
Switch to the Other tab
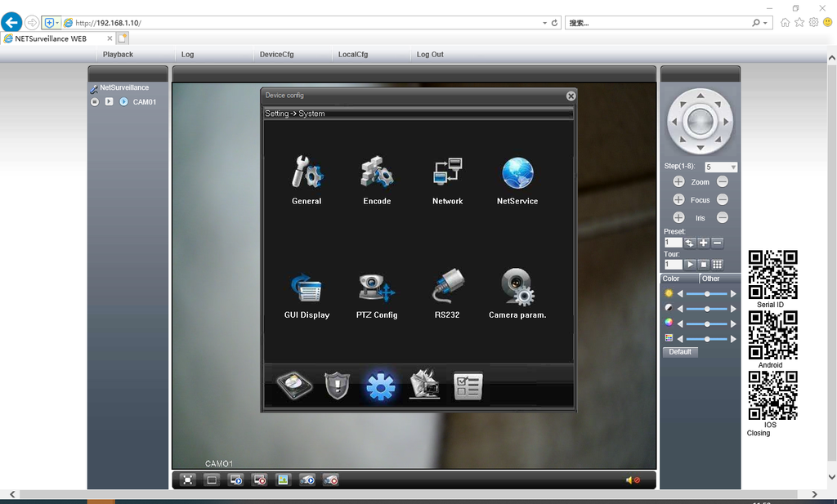click(x=711, y=279)
